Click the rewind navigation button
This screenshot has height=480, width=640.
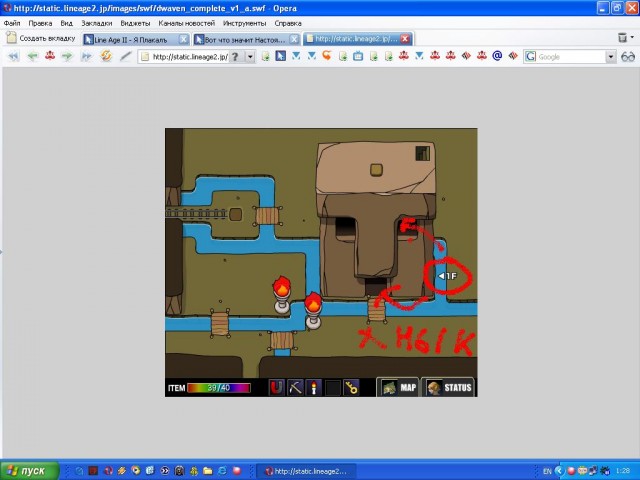13,56
